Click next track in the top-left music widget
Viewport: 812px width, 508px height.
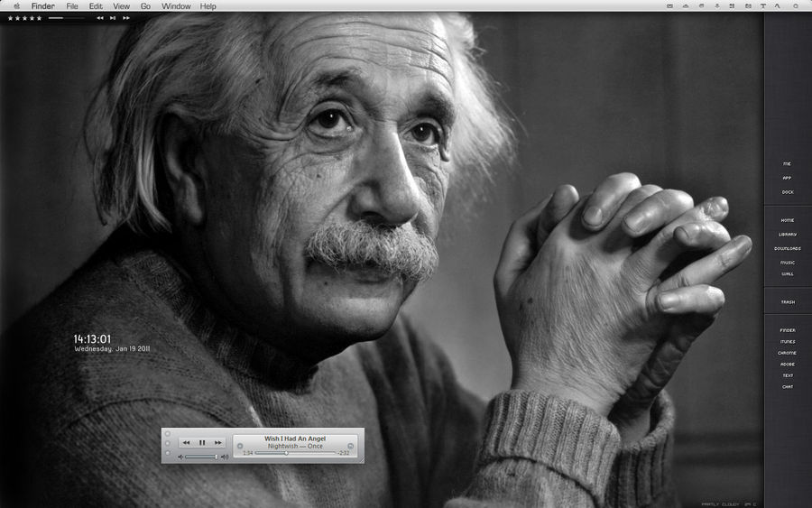point(125,18)
